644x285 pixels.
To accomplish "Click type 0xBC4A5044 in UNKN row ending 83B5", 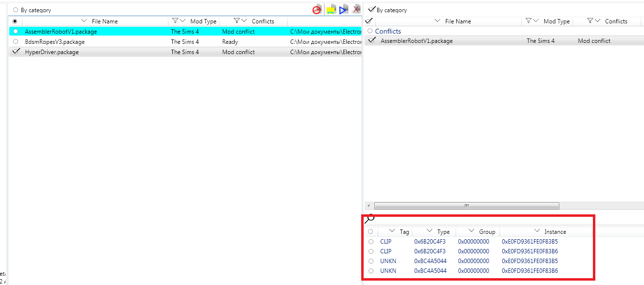I will coord(430,261).
